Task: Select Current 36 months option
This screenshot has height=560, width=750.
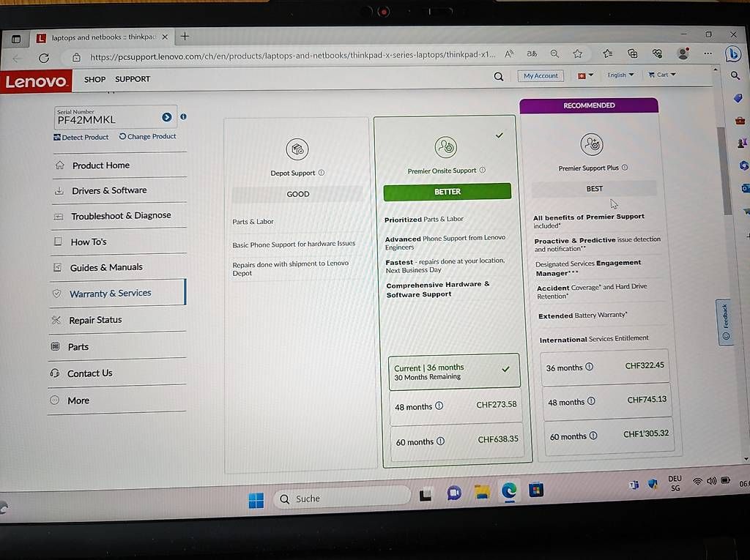Action: 454,372
